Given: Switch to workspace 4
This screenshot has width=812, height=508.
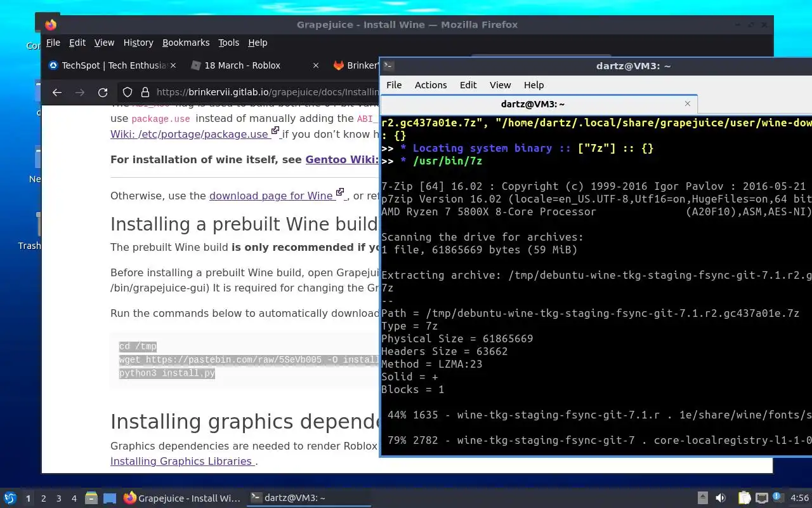Looking at the screenshot, I should [x=74, y=498].
